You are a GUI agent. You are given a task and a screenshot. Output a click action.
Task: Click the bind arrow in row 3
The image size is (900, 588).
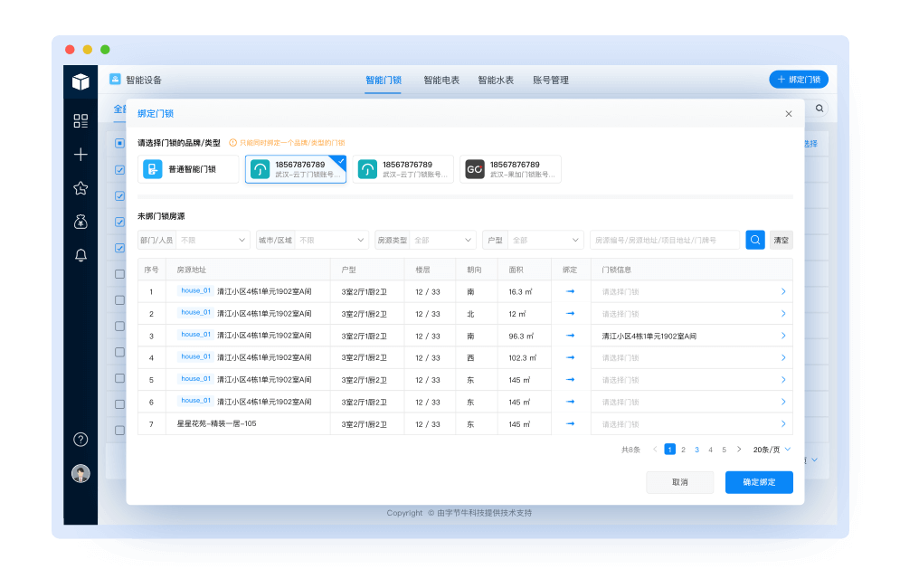[x=570, y=336]
